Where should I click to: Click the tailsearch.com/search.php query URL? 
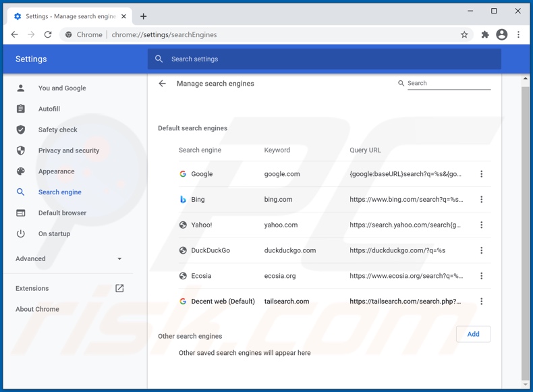click(405, 301)
